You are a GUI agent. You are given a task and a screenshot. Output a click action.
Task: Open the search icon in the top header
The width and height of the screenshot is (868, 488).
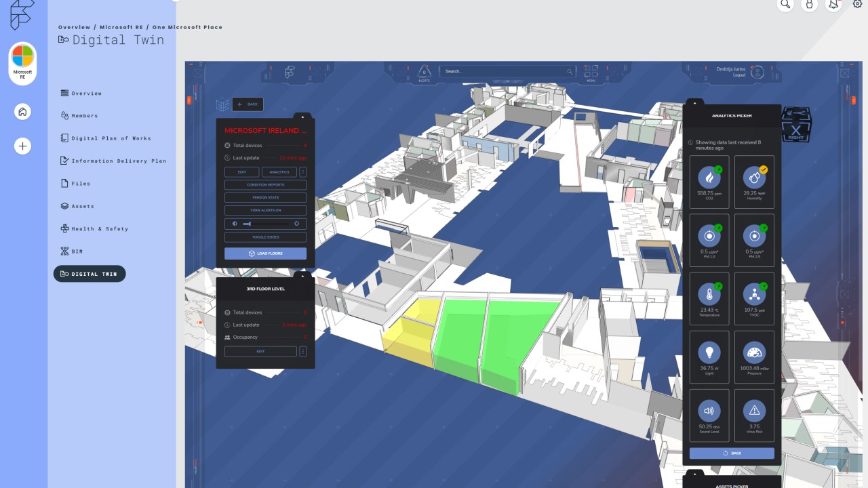(x=785, y=4)
